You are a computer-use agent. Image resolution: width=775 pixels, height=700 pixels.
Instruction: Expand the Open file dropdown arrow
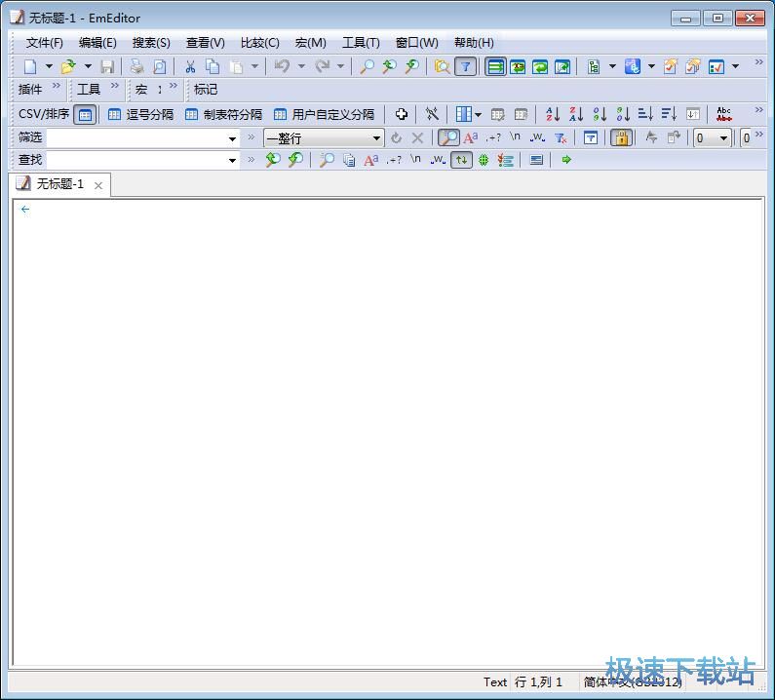88,66
